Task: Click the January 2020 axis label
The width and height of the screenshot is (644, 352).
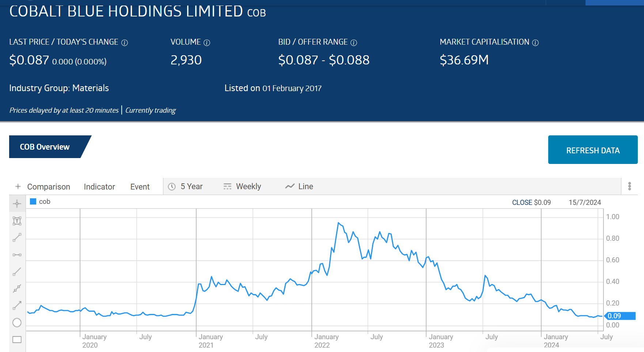Action: (94, 341)
